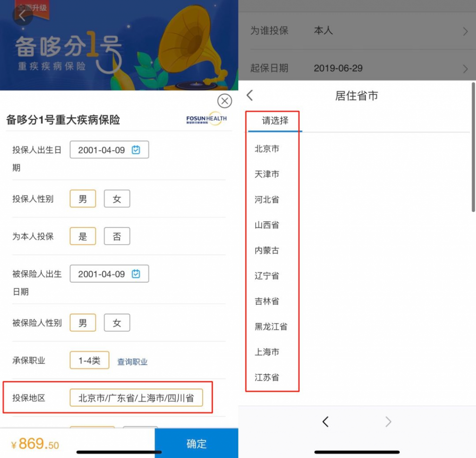Choose 内蒙古 from the province list
The image size is (476, 458).
coord(267,250)
